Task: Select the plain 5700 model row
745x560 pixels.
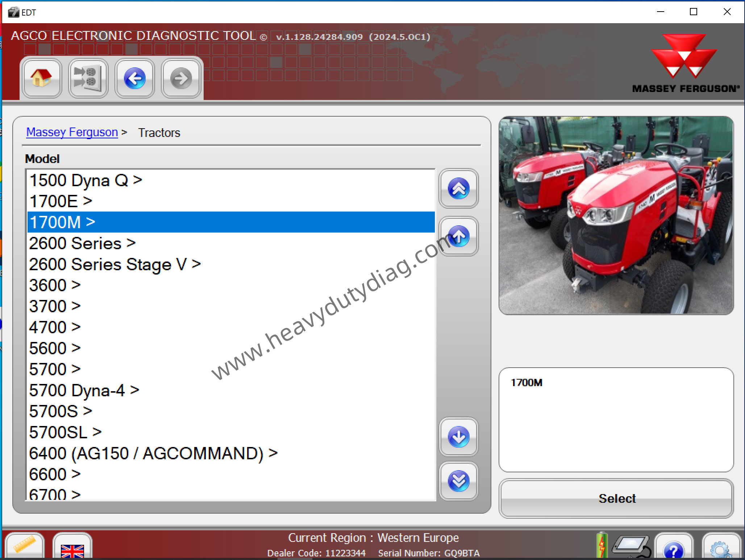Action: pos(231,369)
